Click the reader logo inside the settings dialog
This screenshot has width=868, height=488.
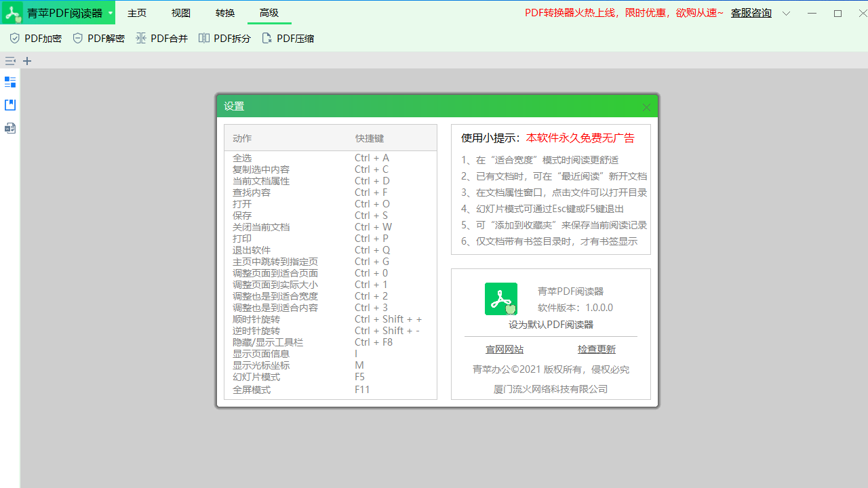pyautogui.click(x=500, y=298)
